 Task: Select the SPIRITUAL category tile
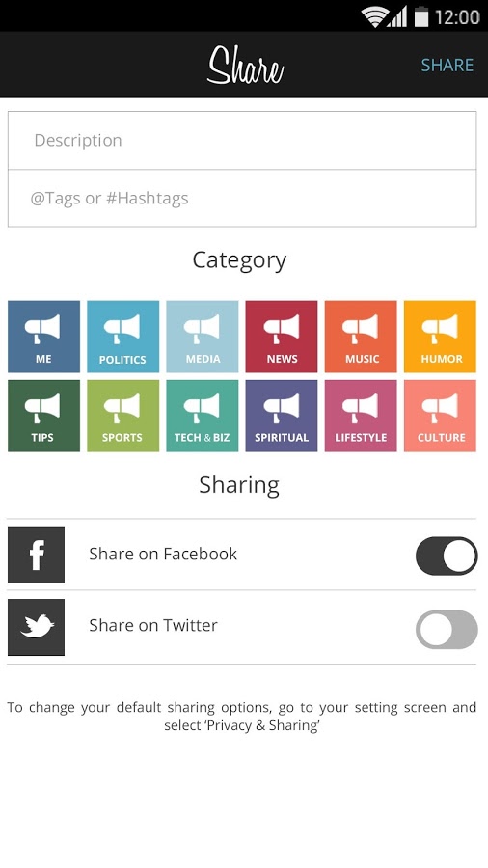282,416
